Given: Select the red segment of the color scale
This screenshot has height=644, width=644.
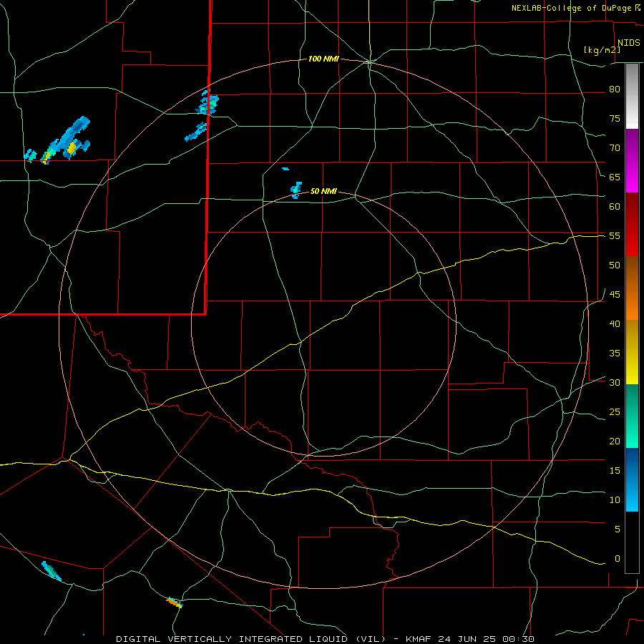Looking at the screenshot, I should pyautogui.click(x=632, y=225).
